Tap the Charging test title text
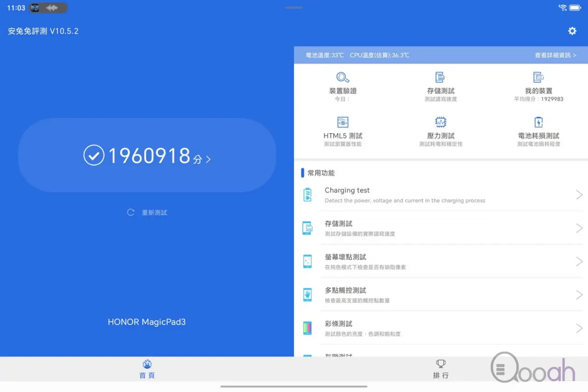This screenshot has width=588, height=392. (x=347, y=190)
